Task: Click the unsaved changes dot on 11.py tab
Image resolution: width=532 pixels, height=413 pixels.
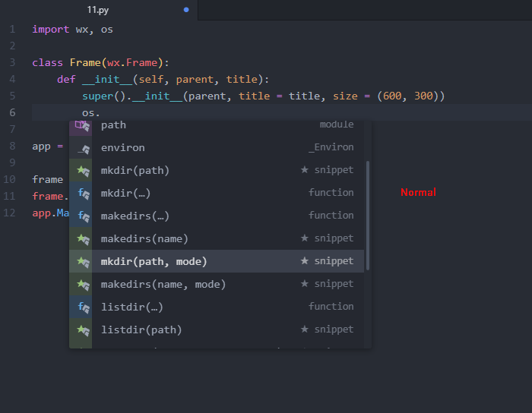Action: [x=186, y=10]
